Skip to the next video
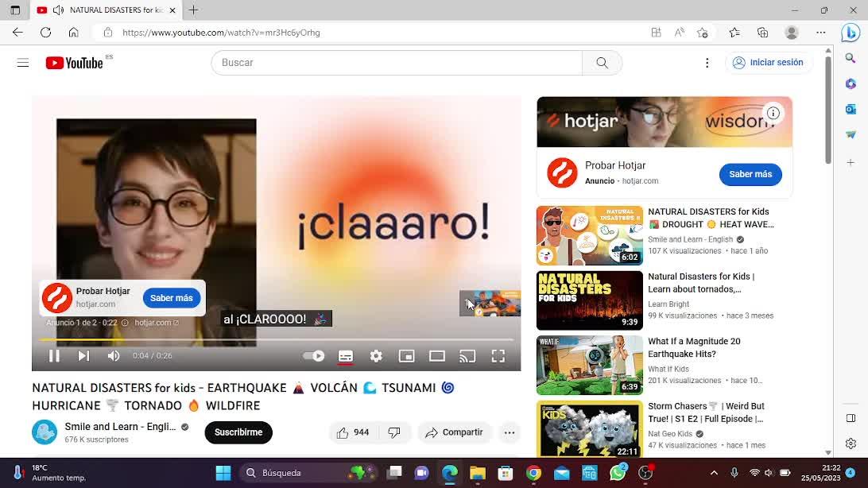This screenshot has height=488, width=868. [x=83, y=356]
